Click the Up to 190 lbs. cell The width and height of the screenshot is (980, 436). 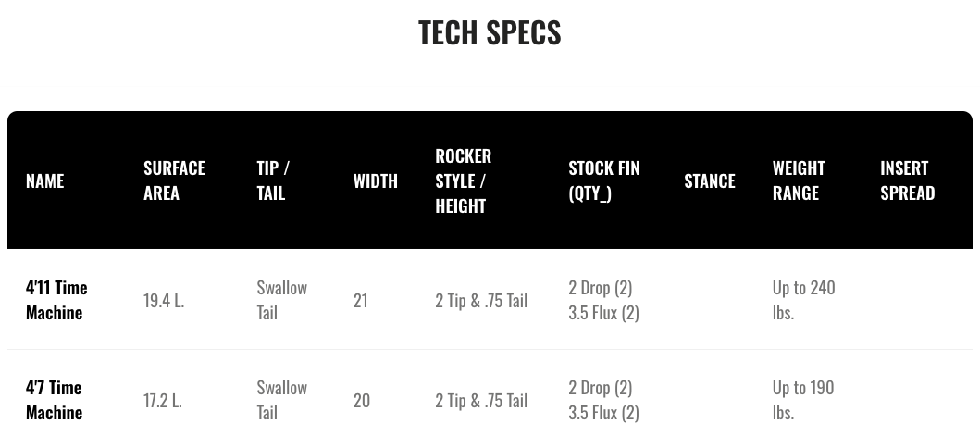[803, 400]
